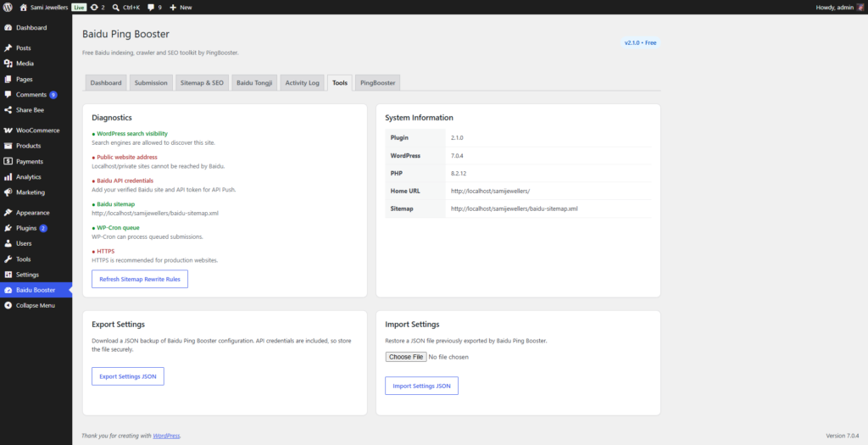Click Home URL value http://localhost/samijewellers/
Image resolution: width=868 pixels, height=445 pixels.
(x=491, y=191)
